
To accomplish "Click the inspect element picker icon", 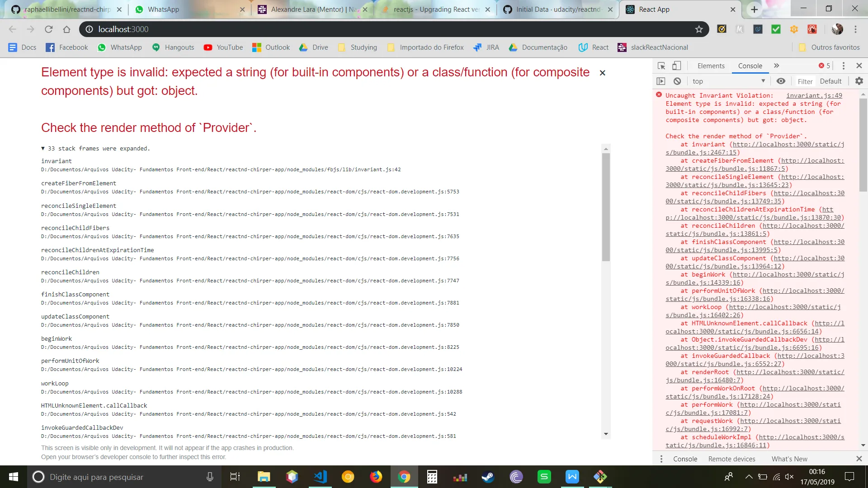I will click(661, 66).
